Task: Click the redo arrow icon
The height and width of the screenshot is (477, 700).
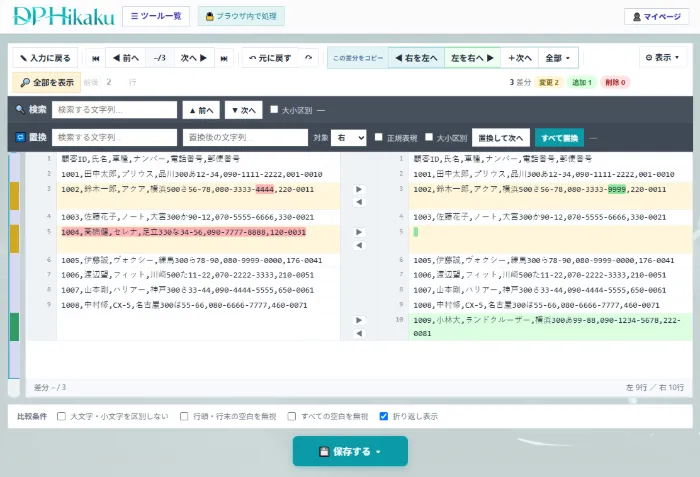Action: tap(308, 58)
